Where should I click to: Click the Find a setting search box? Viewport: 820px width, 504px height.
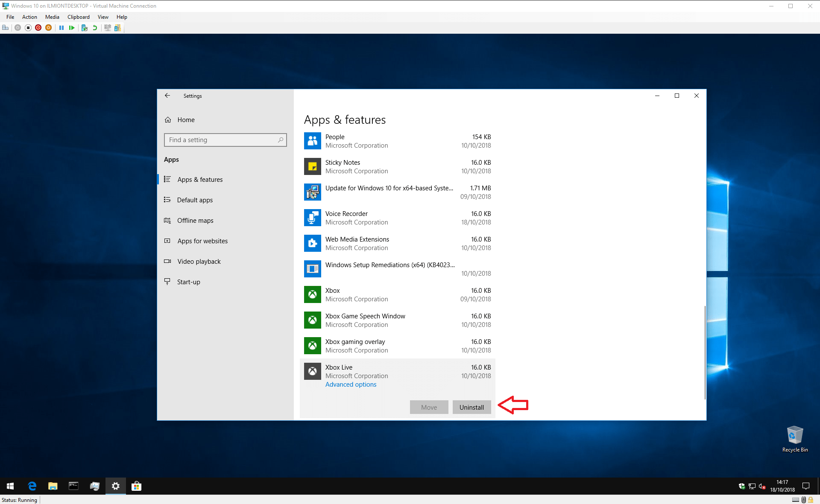(x=225, y=140)
